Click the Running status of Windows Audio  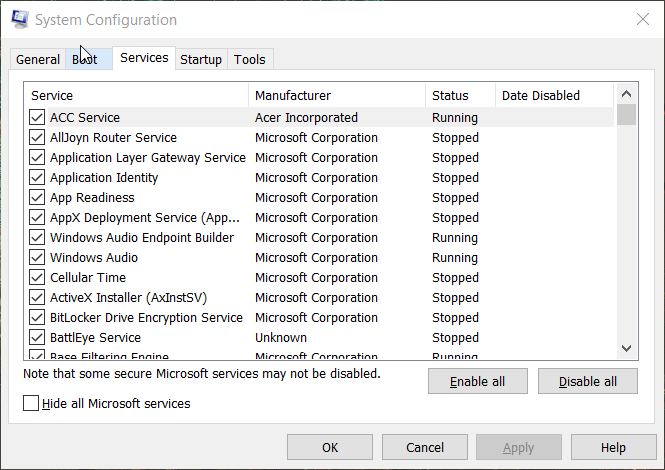pyautogui.click(x=455, y=257)
